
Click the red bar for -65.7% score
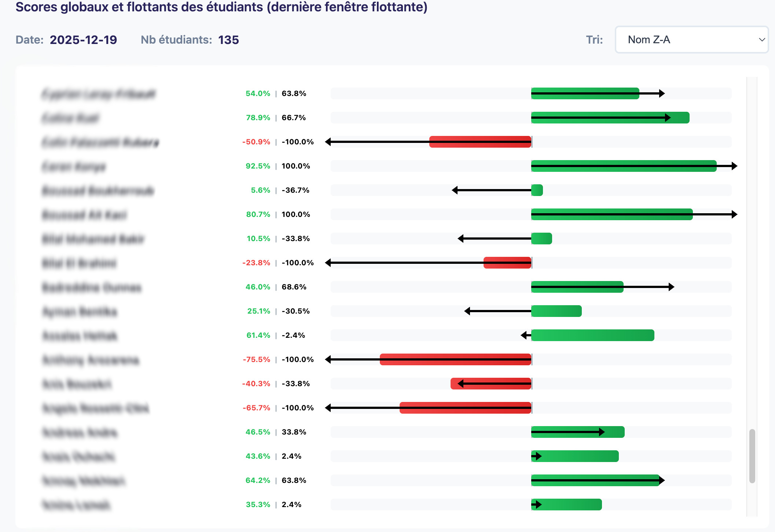(465, 408)
